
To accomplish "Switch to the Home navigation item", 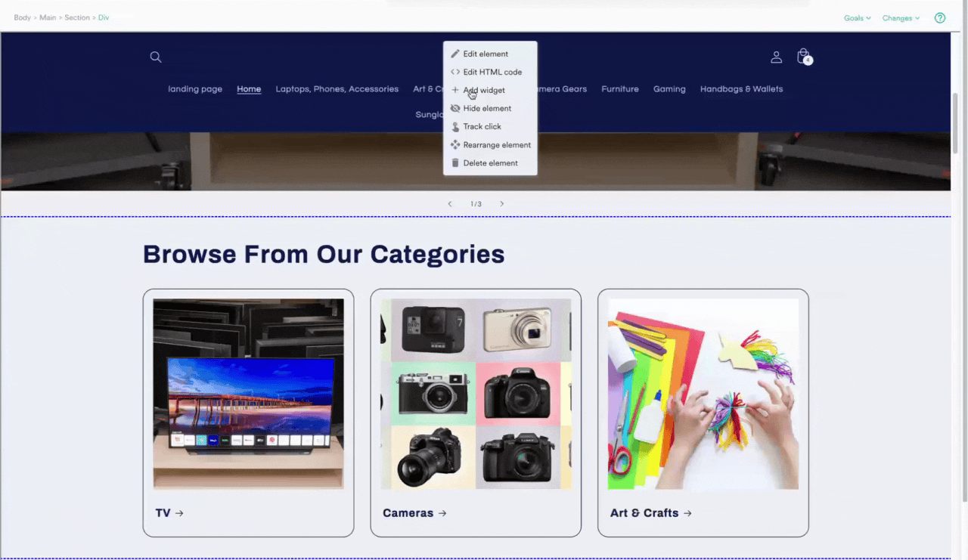I will (x=249, y=88).
